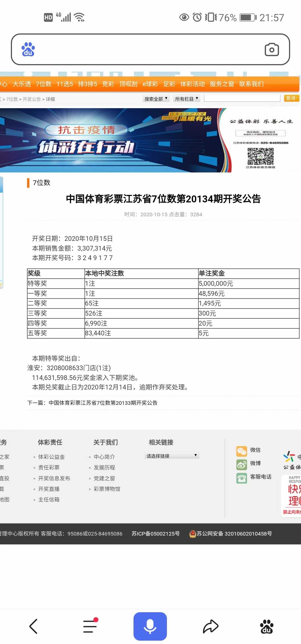Viewport: 301px width, 644px height.
Task: Open 发展历程 footer link
Action: click(104, 467)
